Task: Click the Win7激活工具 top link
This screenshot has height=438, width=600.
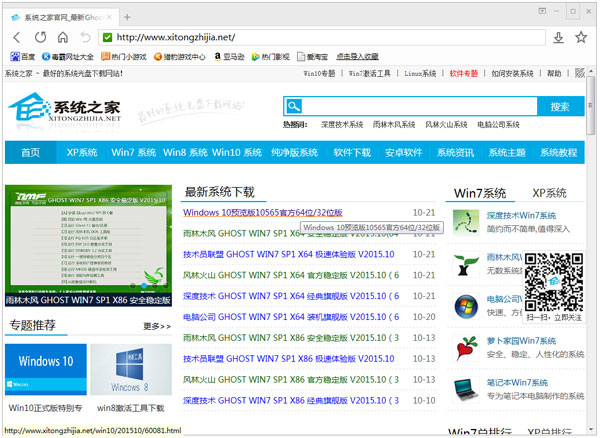Action: point(369,73)
